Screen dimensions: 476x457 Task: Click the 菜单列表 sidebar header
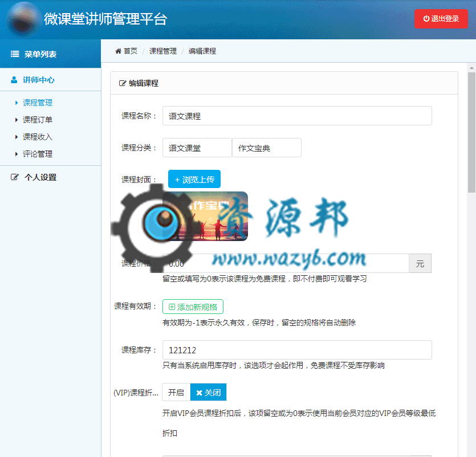pos(50,54)
